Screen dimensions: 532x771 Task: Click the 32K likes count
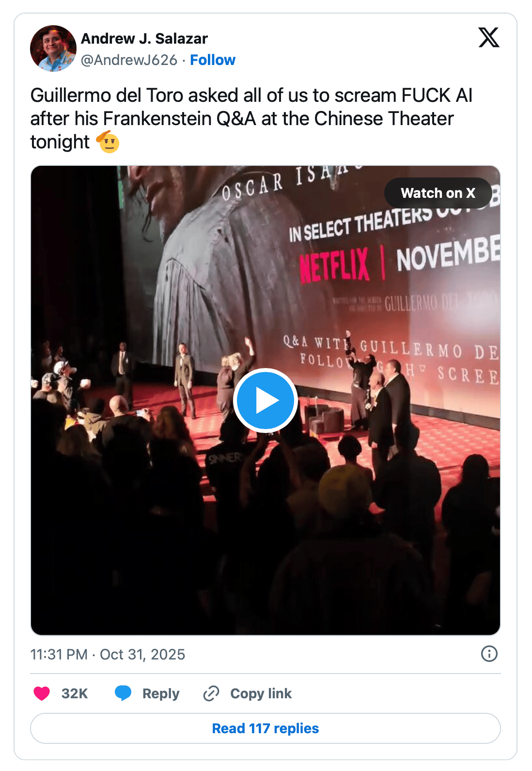pos(75,693)
